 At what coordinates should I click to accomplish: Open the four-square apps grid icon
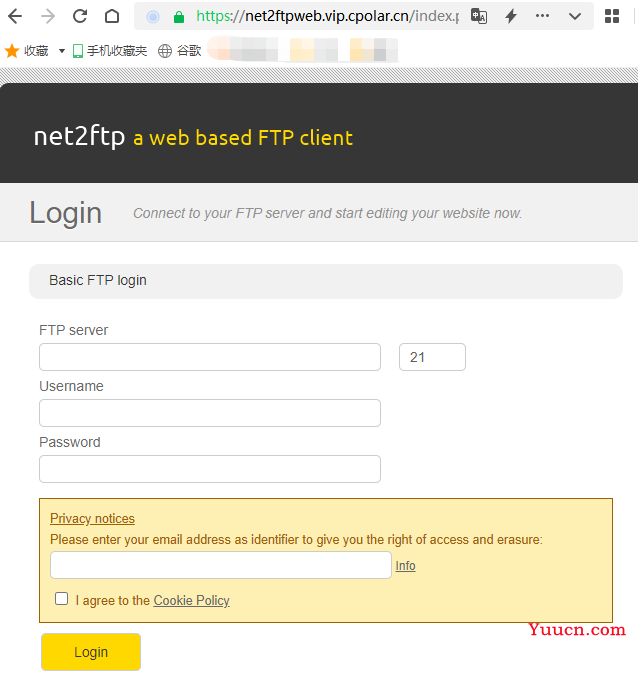612,17
